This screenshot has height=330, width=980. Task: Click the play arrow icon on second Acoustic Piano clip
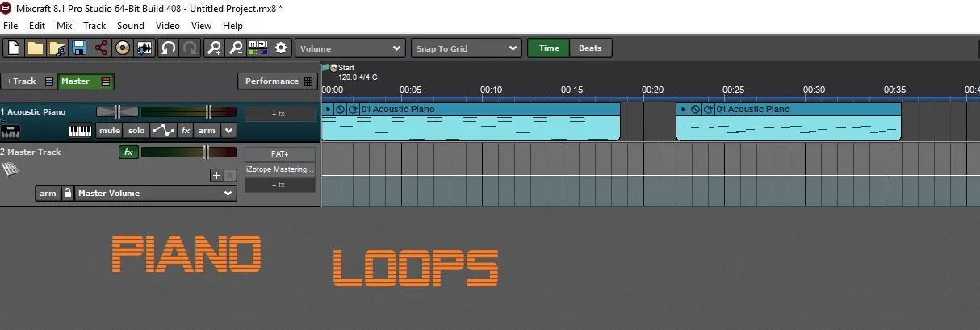(683, 109)
